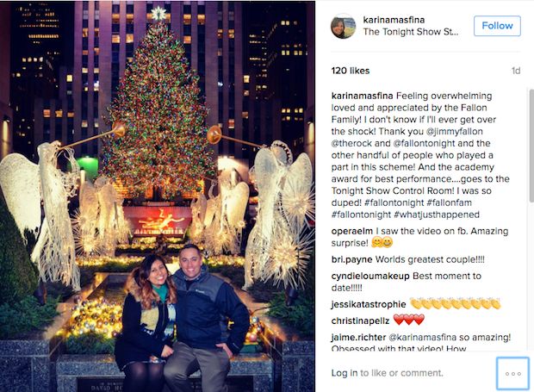Click the Rockefeller Christmas tree photo
The width and height of the screenshot is (534, 392).
click(x=158, y=196)
